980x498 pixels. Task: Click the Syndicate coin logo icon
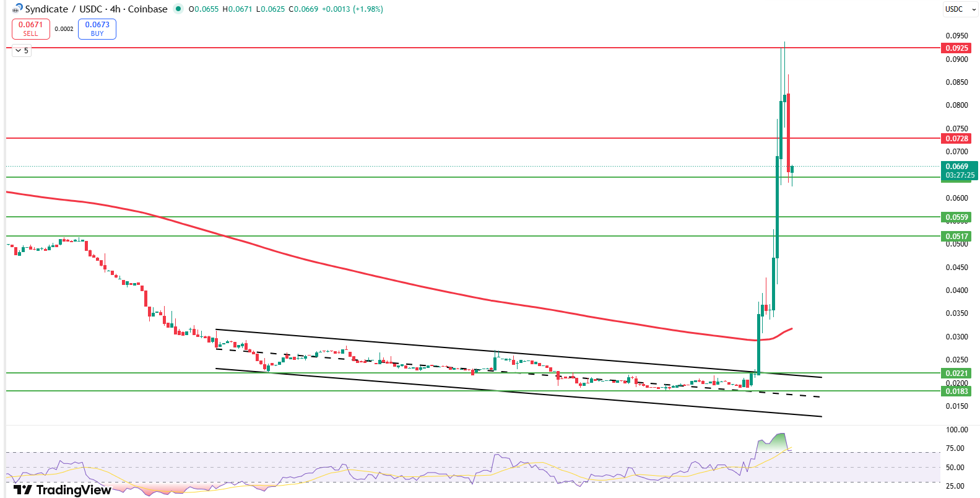[x=17, y=9]
